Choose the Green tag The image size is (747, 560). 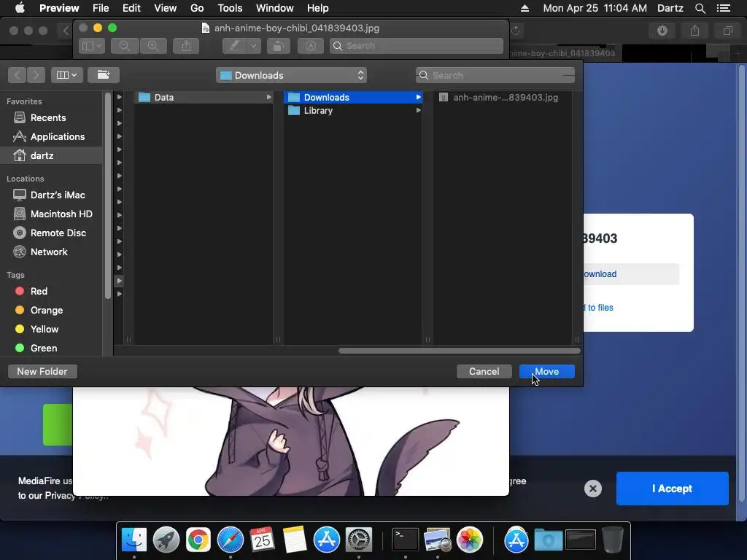pos(43,348)
